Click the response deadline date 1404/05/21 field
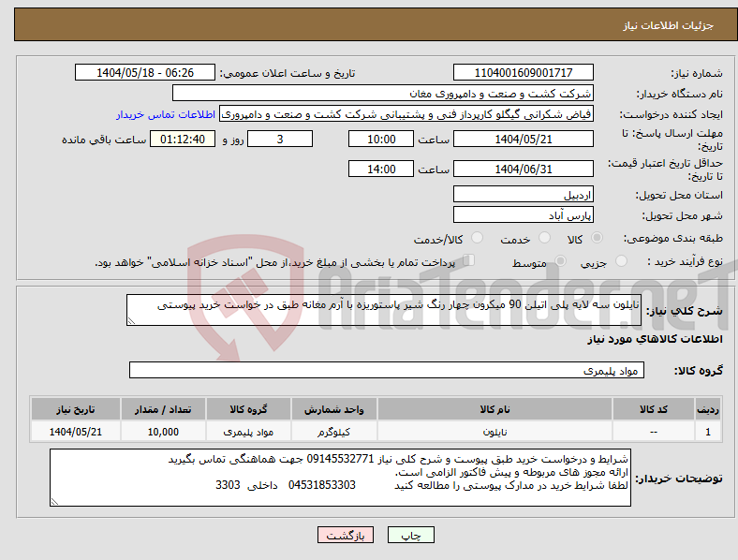The image size is (738, 560). 523,139
